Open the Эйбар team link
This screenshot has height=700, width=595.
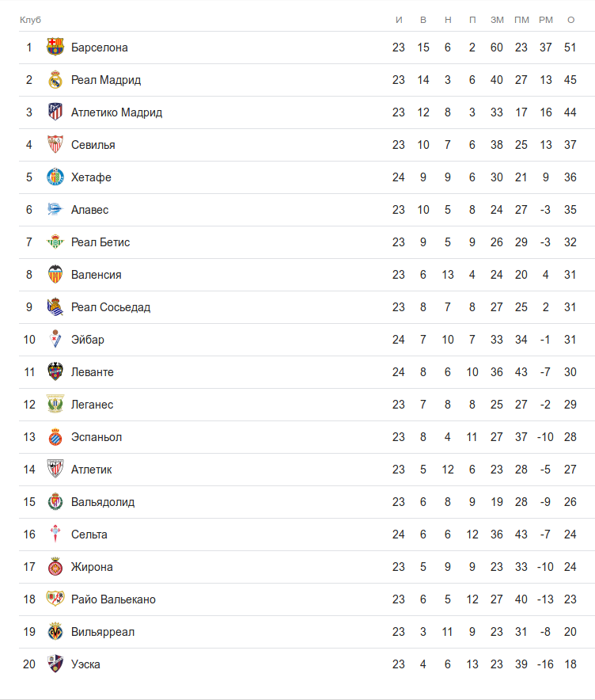[x=88, y=340]
